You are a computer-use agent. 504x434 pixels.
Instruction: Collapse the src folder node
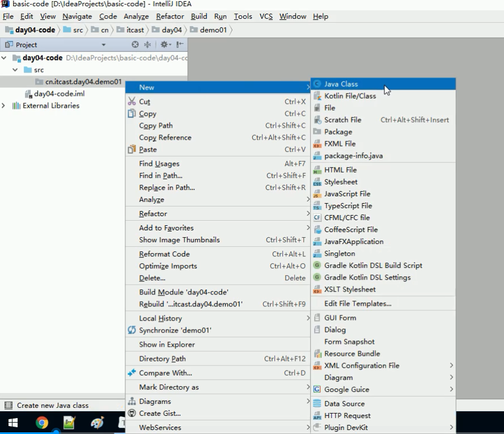coord(15,70)
